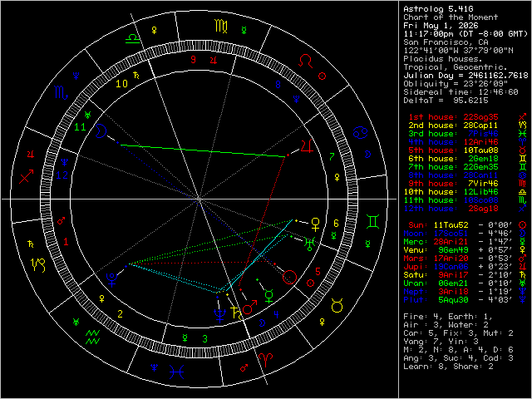This screenshot has width=532, height=399.
Task: Select the 'Learn: 8, Share: 2' line
Action: click(448, 366)
